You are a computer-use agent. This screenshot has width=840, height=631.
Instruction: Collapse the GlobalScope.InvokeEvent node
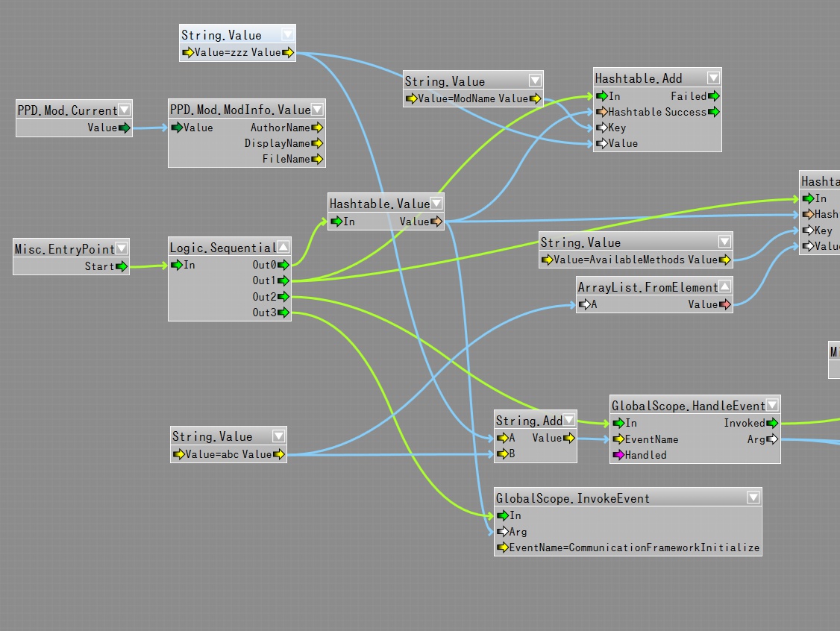[753, 498]
